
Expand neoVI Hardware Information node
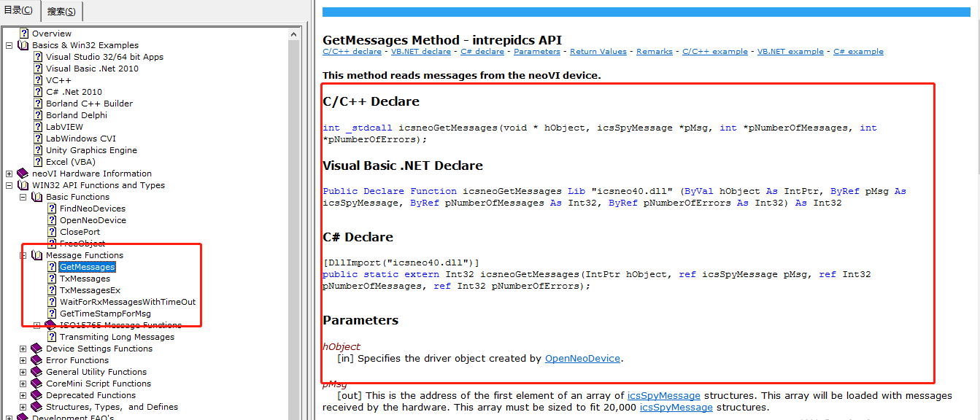point(9,174)
